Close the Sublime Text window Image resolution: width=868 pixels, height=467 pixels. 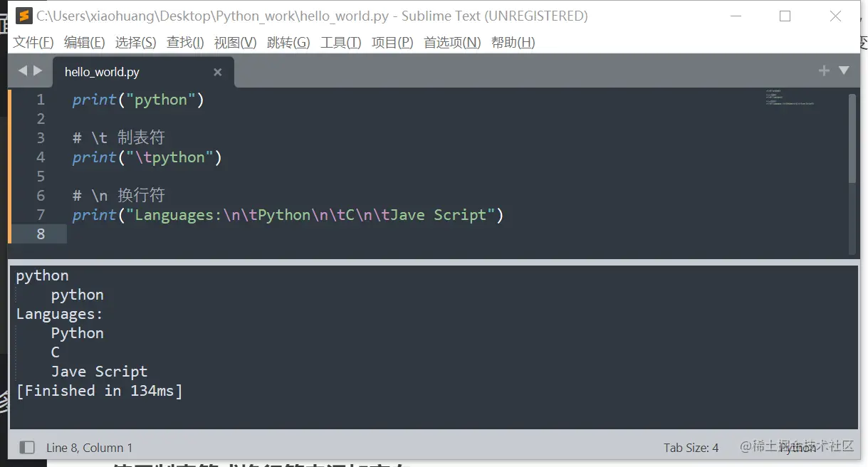coord(836,16)
